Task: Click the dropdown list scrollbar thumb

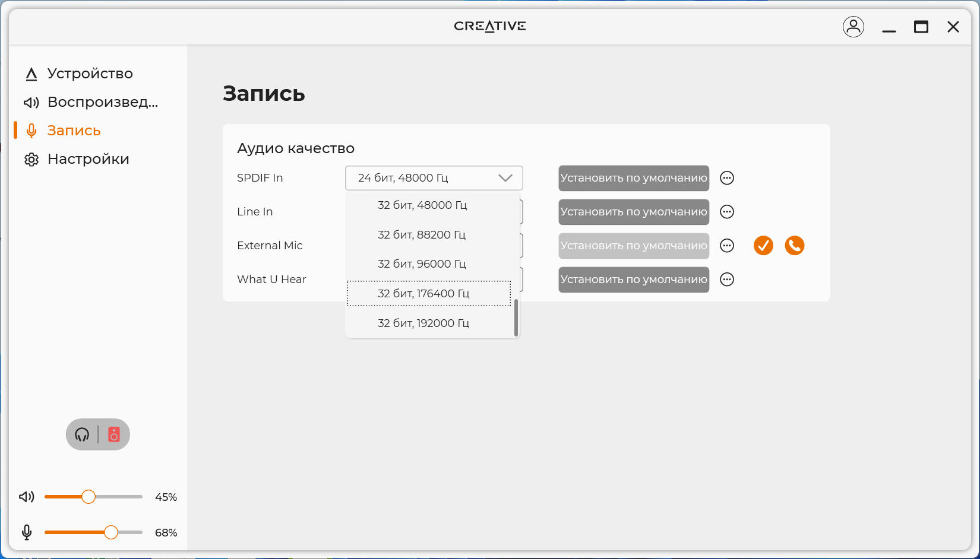Action: 516,317
